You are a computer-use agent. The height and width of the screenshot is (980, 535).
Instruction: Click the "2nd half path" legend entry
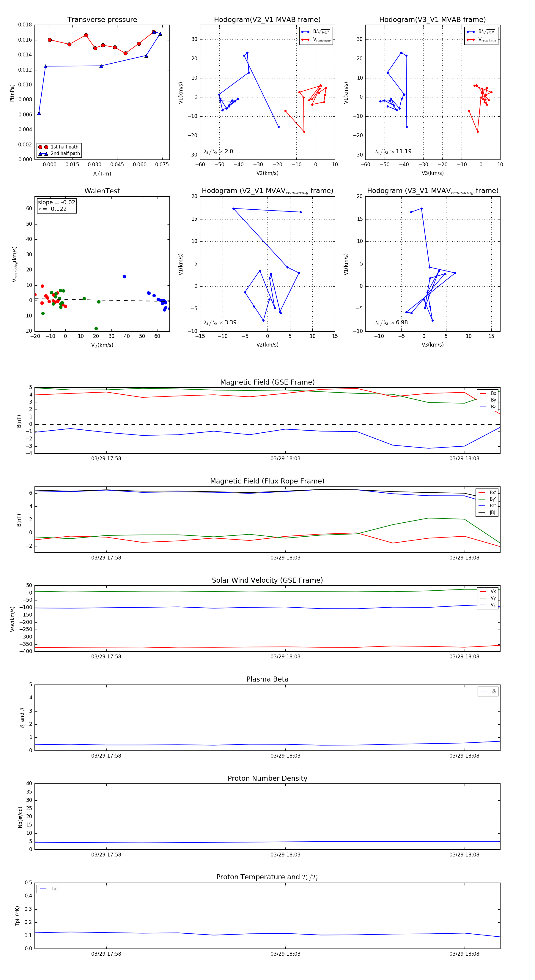click(x=59, y=154)
